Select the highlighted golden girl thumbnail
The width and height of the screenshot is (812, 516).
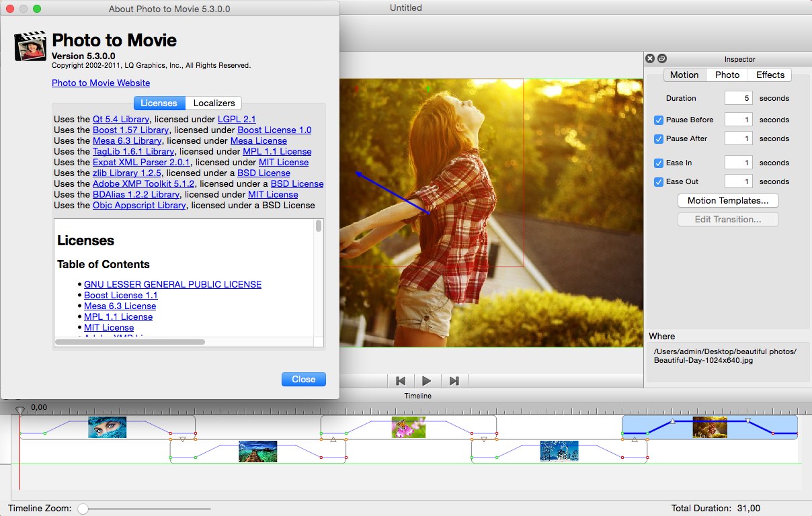coord(710,427)
